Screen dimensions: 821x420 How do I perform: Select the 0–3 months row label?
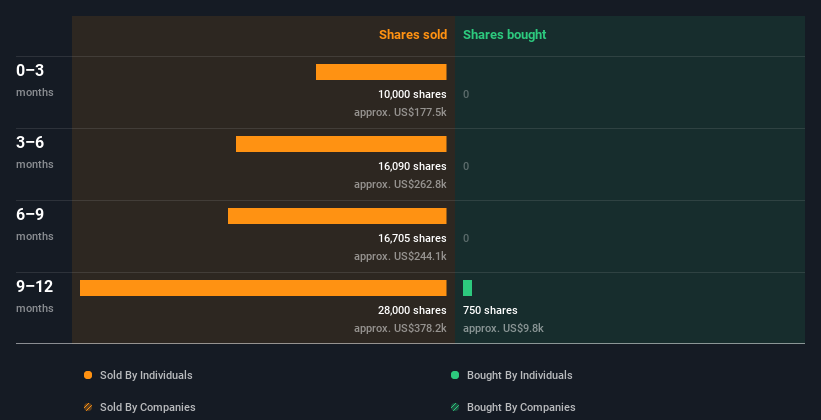coord(35,80)
